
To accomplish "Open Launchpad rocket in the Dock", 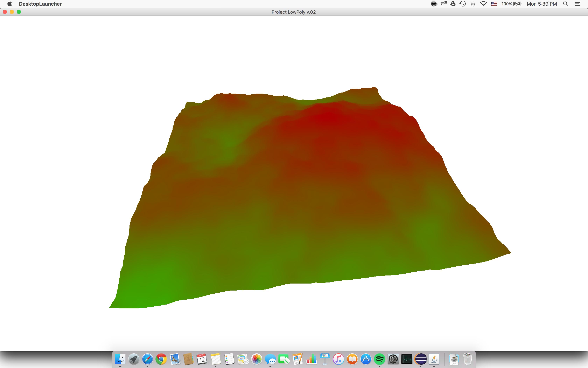I will 134,359.
